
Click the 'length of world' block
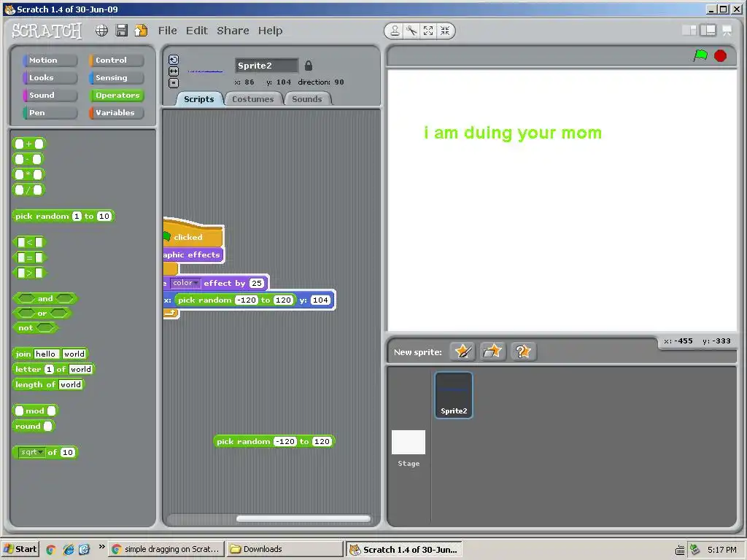[x=48, y=384]
